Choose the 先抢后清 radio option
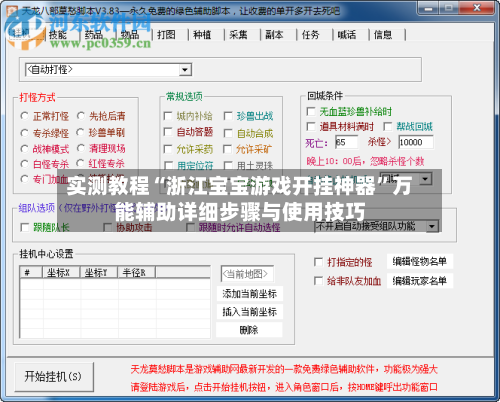Screen dimensions: 500x402 (x=81, y=116)
